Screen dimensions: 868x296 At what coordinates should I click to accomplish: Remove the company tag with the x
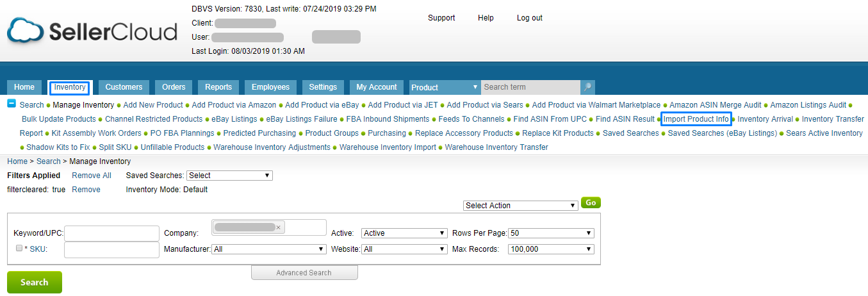278,227
